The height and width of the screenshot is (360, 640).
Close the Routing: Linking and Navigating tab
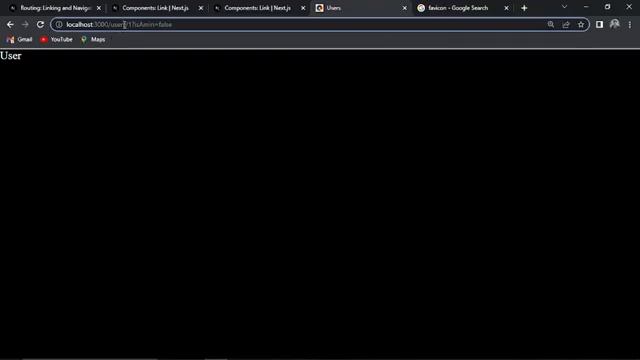99,8
